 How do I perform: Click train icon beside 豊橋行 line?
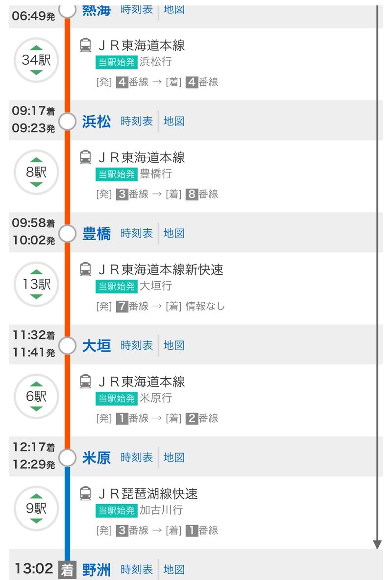pyautogui.click(x=85, y=158)
